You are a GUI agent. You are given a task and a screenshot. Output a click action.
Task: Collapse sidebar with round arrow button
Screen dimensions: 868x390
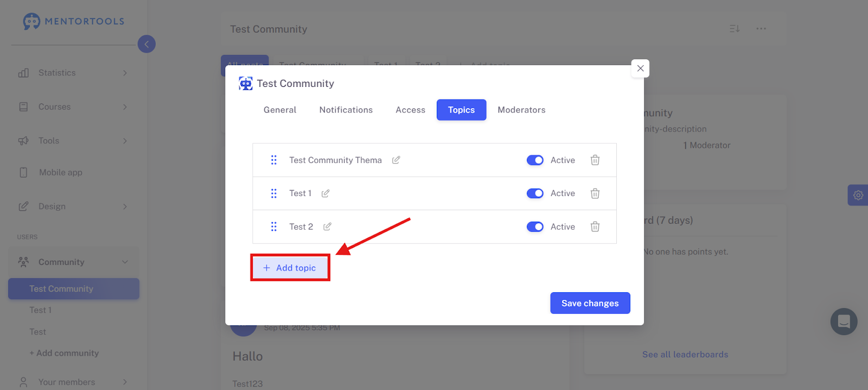click(x=146, y=44)
